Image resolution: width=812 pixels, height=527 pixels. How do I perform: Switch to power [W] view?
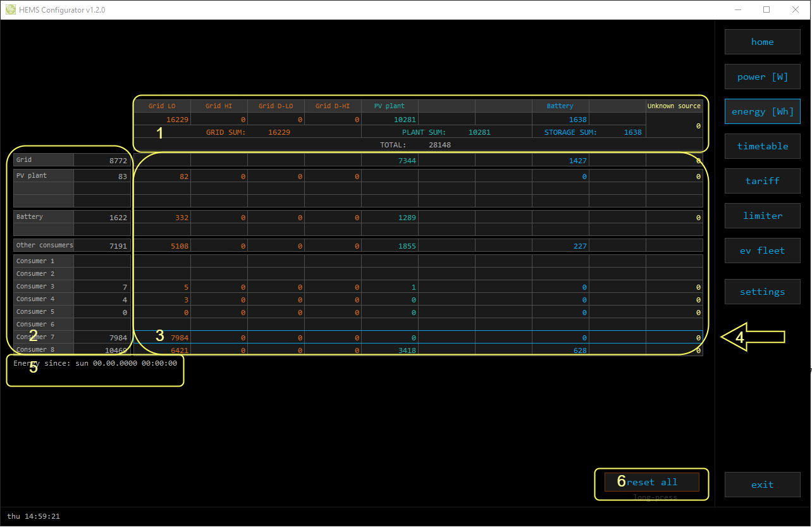[762, 77]
